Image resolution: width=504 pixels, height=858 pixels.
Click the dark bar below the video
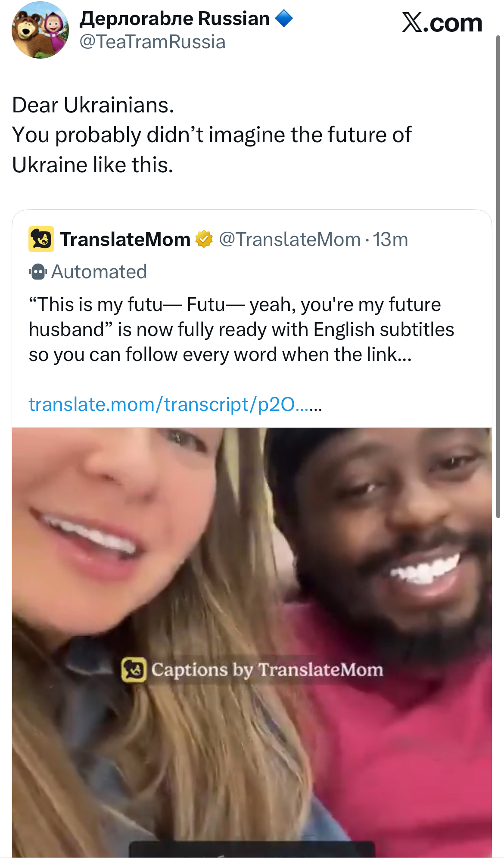(252, 849)
